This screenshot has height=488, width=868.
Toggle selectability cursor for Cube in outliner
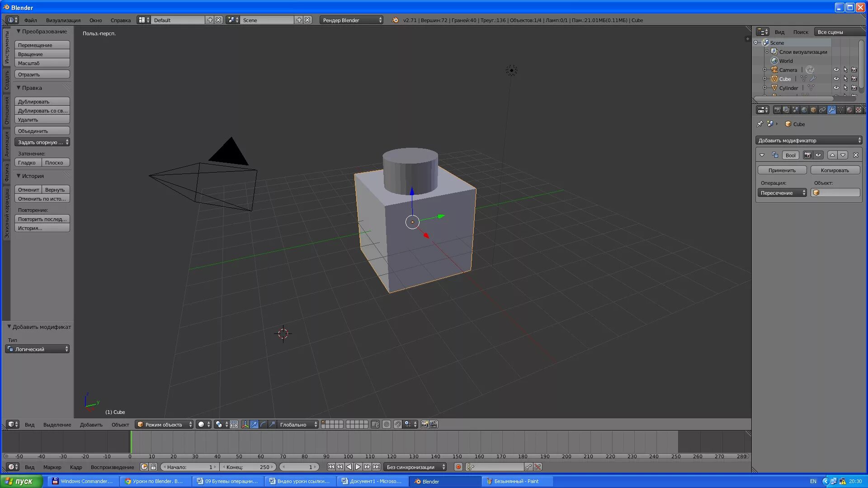tap(845, 79)
